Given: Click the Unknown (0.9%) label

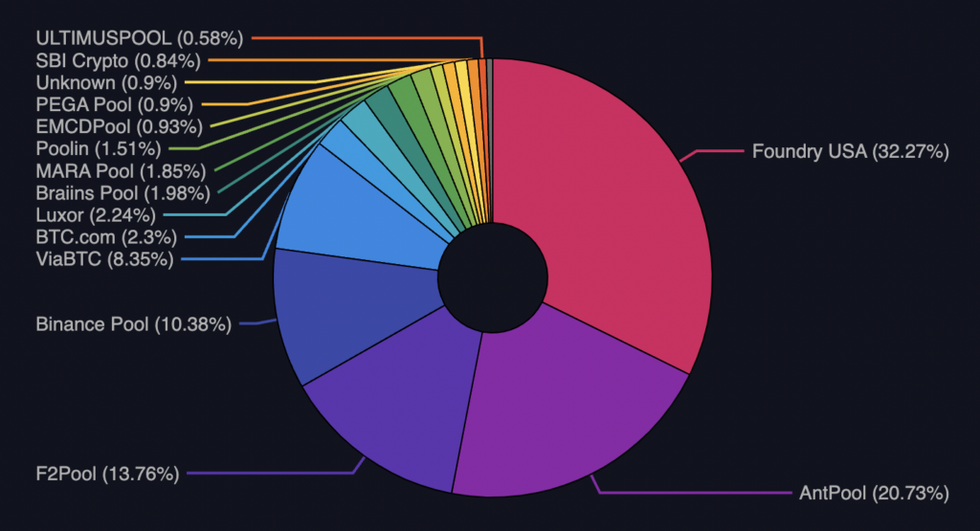Looking at the screenshot, I should tap(106, 82).
